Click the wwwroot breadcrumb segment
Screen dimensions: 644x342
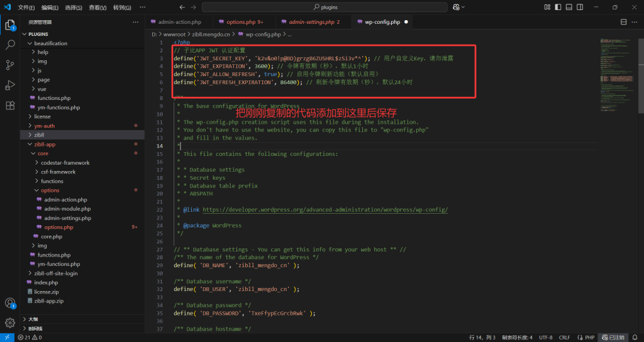(x=175, y=35)
